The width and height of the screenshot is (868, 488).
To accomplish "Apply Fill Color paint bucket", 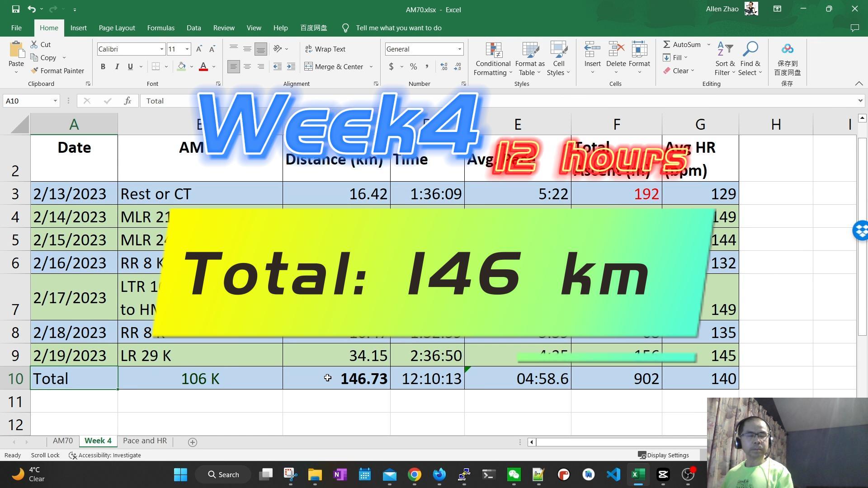I will 181,66.
